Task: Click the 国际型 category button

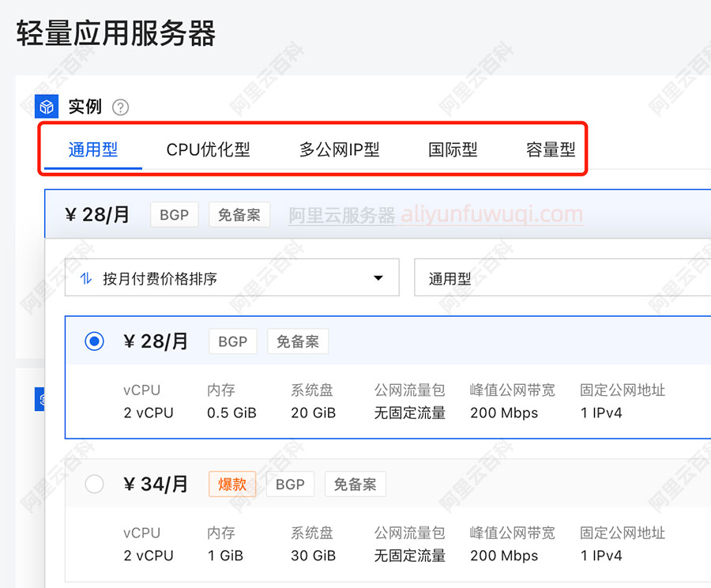Action: pos(452,148)
